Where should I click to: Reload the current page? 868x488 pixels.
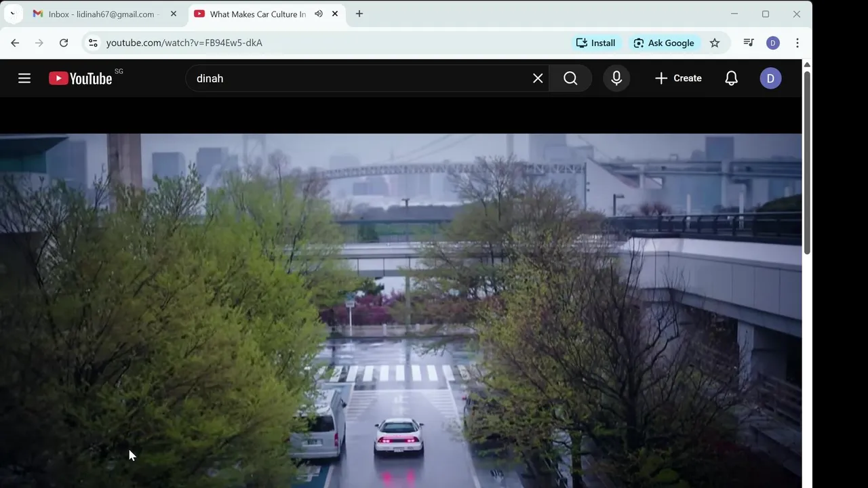[64, 43]
